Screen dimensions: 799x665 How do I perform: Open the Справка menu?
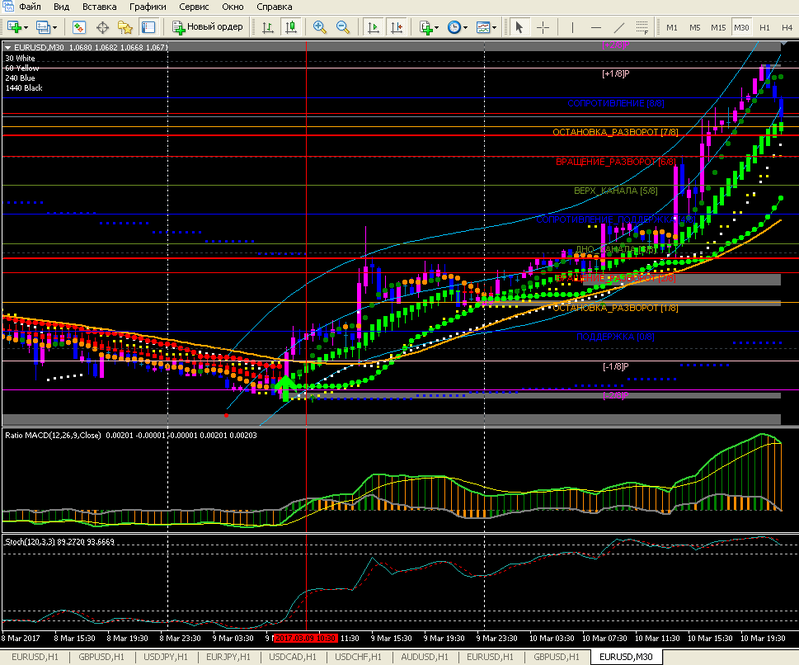pyautogui.click(x=274, y=7)
